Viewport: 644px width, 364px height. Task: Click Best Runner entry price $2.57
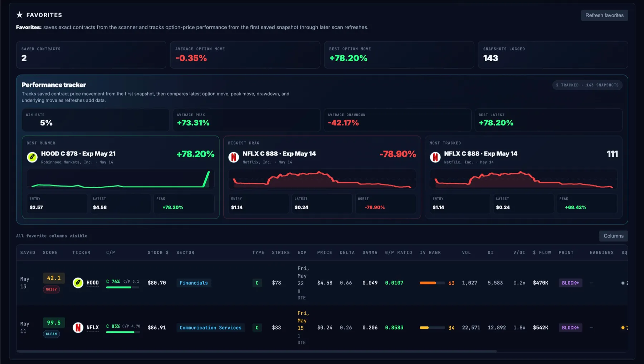[x=36, y=207]
